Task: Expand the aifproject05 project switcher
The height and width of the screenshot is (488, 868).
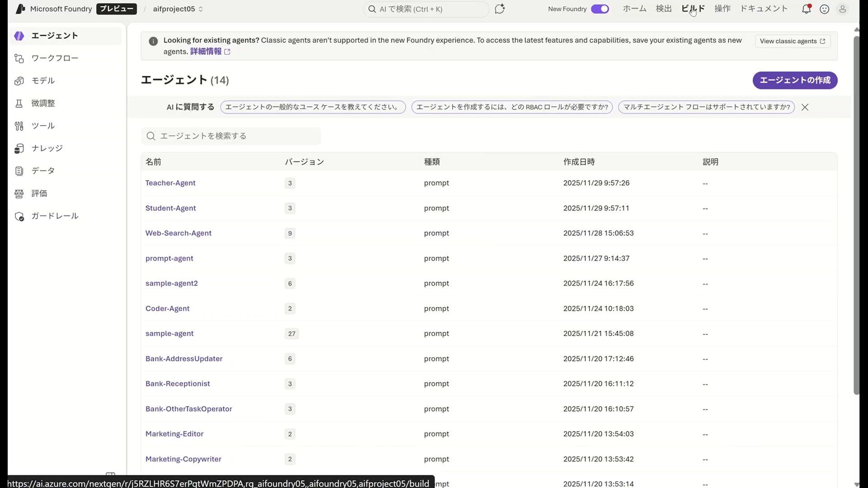Action: (178, 9)
